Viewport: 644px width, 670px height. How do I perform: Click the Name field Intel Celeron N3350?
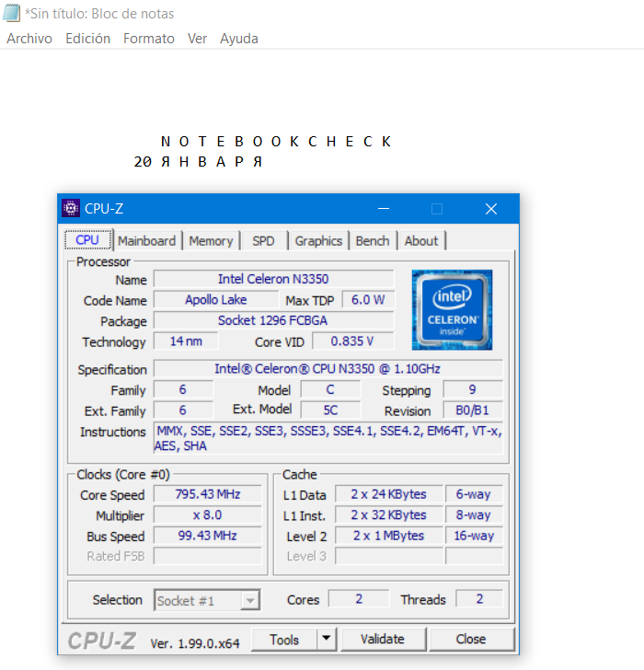click(x=273, y=279)
